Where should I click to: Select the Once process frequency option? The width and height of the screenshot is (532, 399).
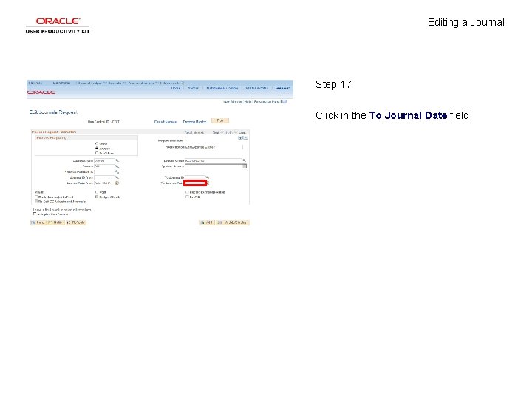(x=97, y=143)
